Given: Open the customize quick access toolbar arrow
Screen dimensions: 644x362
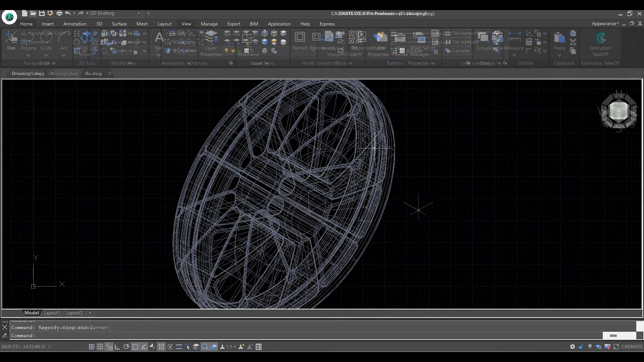Looking at the screenshot, I should pyautogui.click(x=149, y=13).
